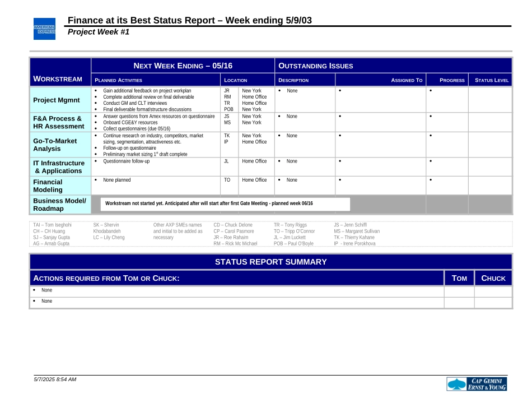Select the 'IT Infrastructure & Applications' cell
Image resolution: width=532 pixels, height=412 pixels.
tap(60, 167)
